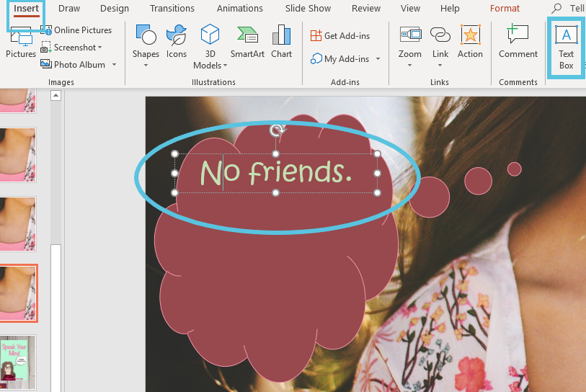Click Get Add-ins
Screen dimensions: 586x392
(339, 36)
